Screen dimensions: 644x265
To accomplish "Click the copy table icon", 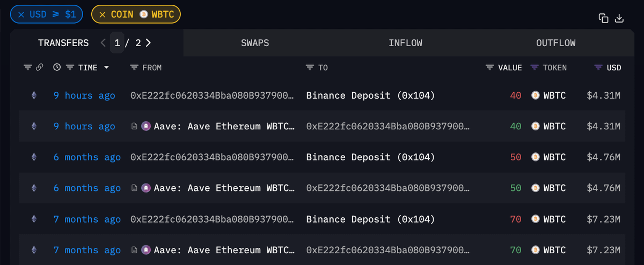I will click(x=603, y=18).
